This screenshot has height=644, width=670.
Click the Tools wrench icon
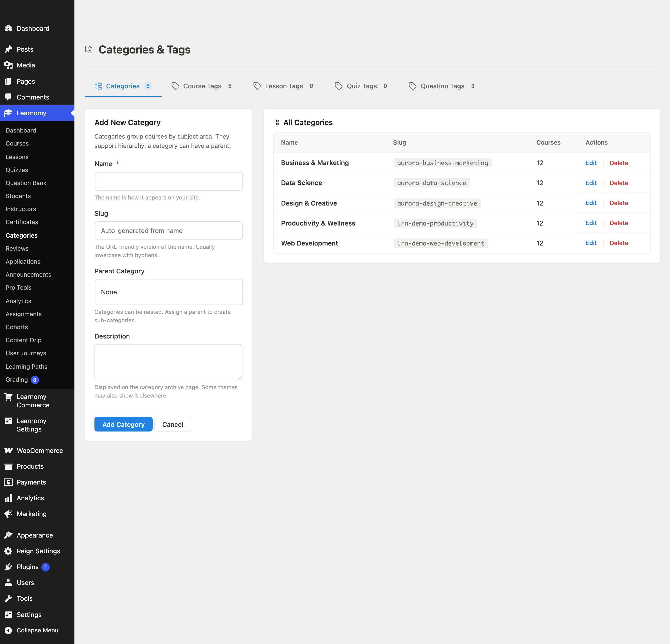[8, 598]
